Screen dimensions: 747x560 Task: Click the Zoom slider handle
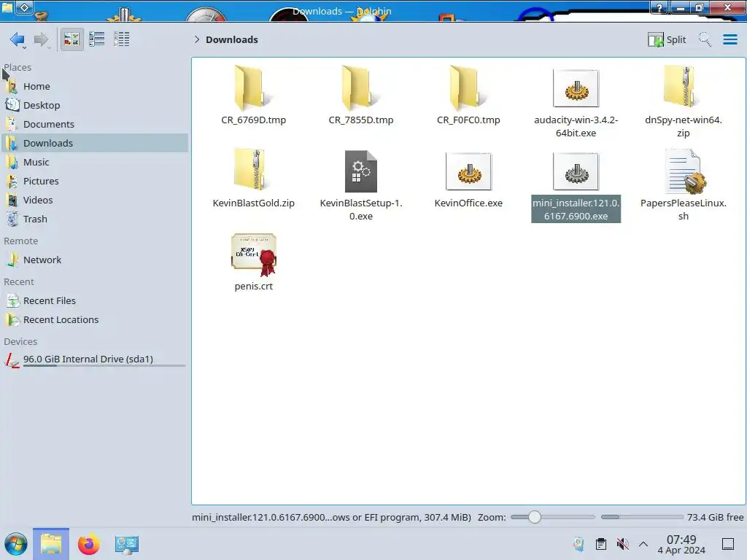pos(535,517)
